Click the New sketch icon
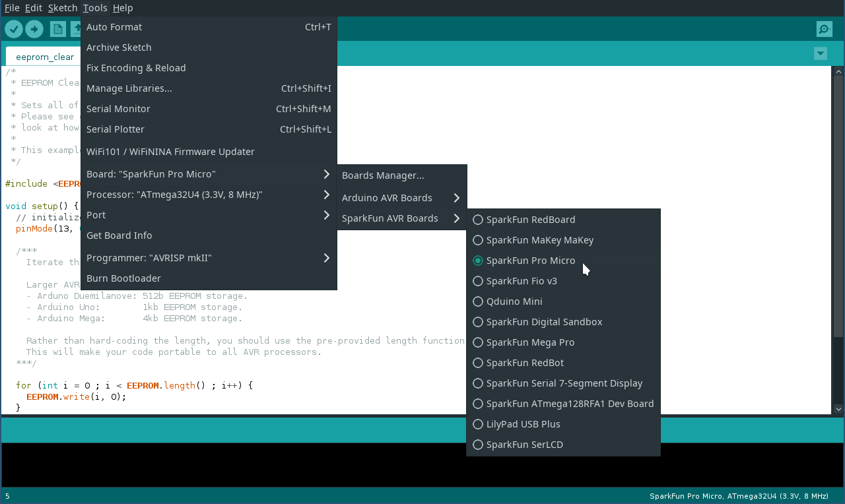 point(58,29)
